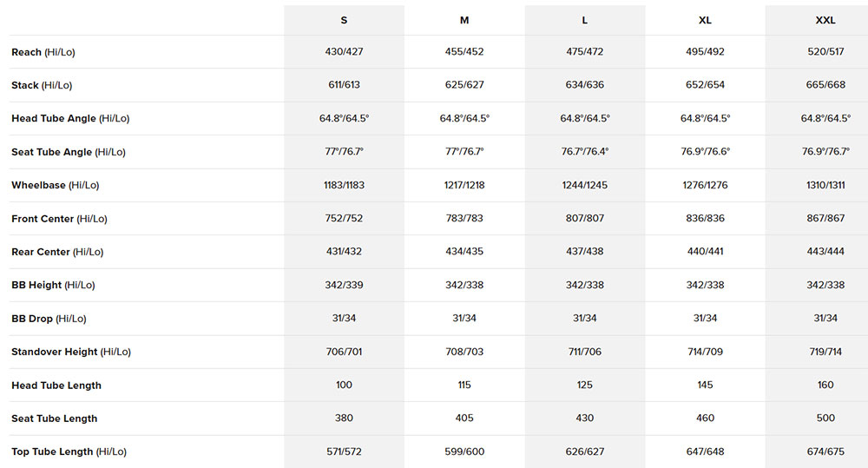Screen dimensions: 868x468
Task: Click the Head Tube Length value 145
Action: (705, 386)
